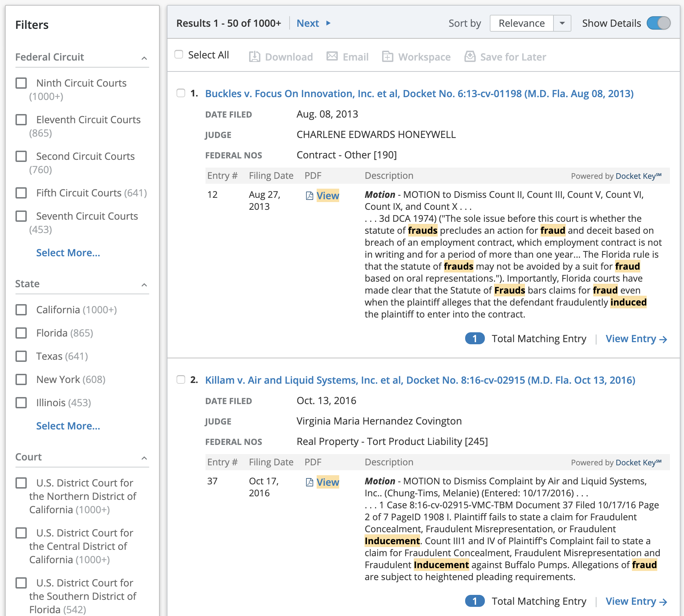Collapse the State filter section
684x616 pixels.
(x=144, y=285)
